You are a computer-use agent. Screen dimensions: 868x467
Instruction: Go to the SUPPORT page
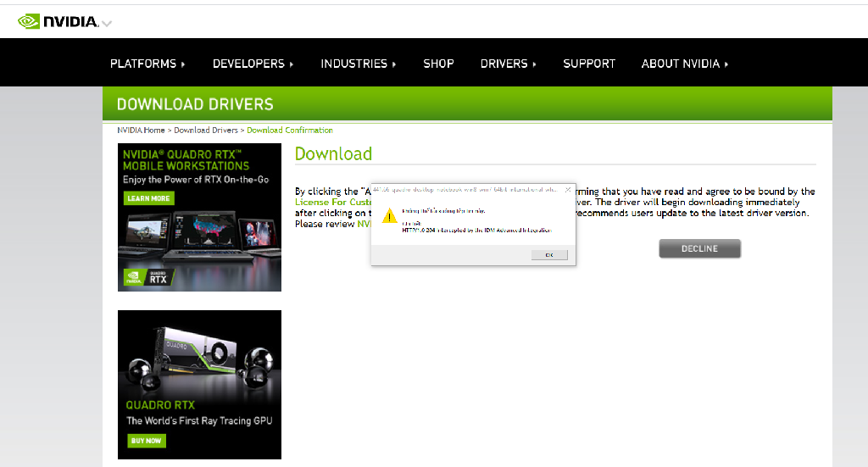589,64
